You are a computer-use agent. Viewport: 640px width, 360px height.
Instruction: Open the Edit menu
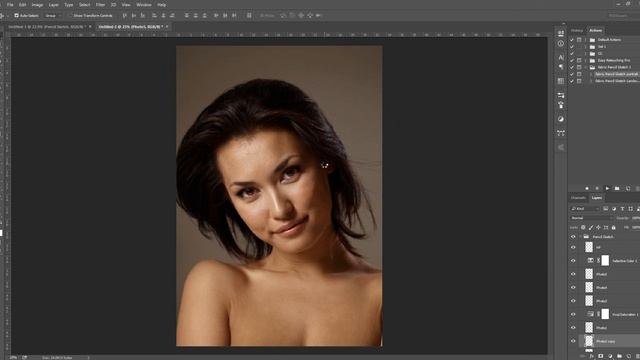[23, 5]
